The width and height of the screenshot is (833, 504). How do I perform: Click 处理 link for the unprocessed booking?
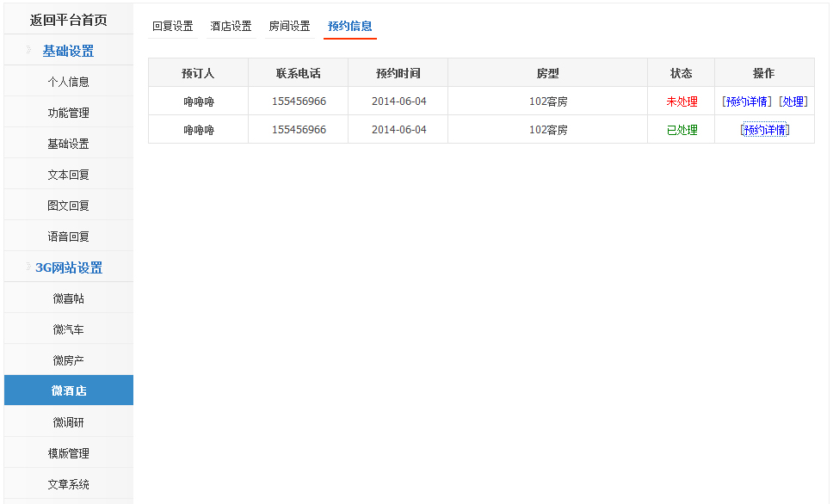[793, 101]
